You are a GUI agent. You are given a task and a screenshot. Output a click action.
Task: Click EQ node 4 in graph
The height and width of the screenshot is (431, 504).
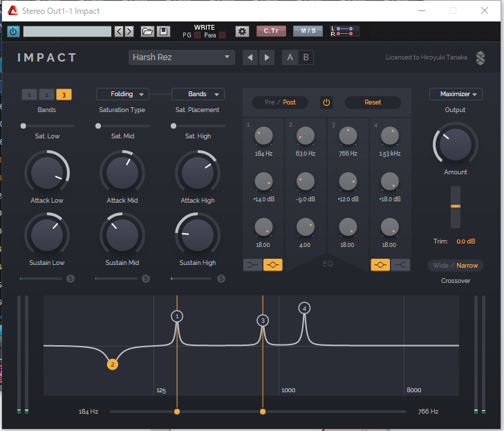304,308
